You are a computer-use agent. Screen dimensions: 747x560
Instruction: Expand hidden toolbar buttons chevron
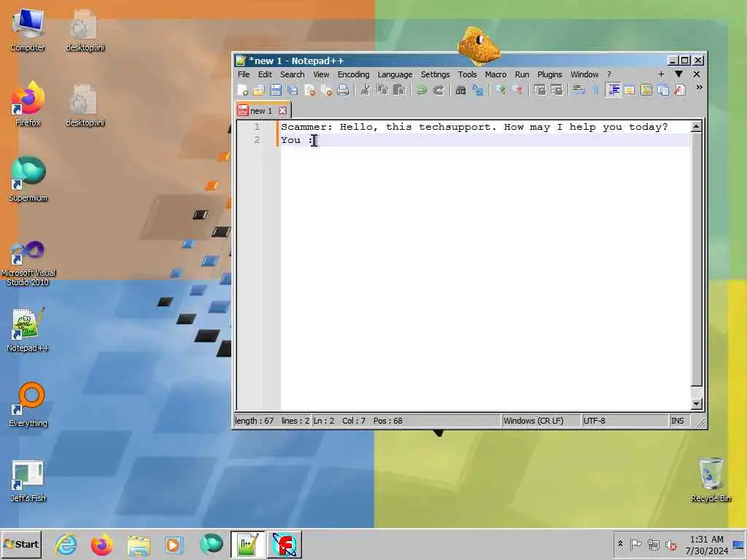(699, 87)
